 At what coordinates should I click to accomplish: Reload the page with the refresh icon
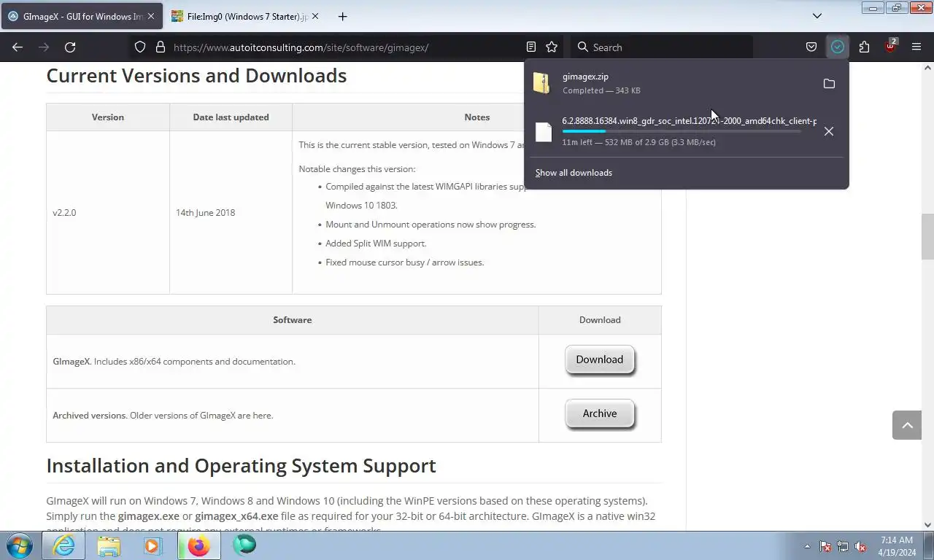[x=70, y=47]
